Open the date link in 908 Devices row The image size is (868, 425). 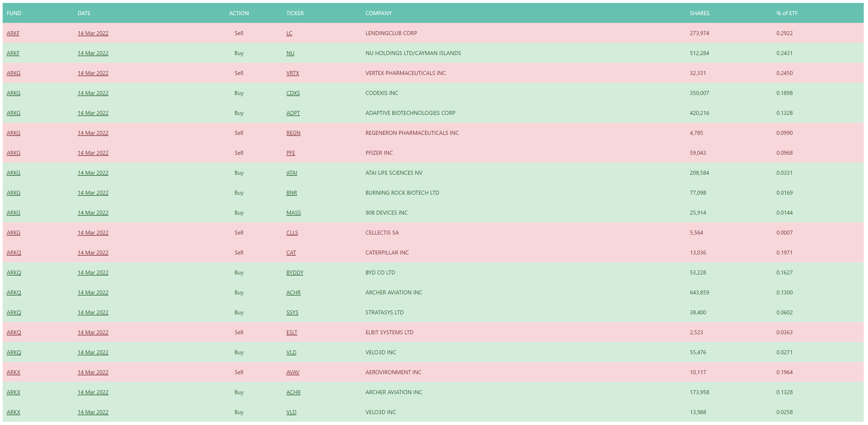(93, 213)
